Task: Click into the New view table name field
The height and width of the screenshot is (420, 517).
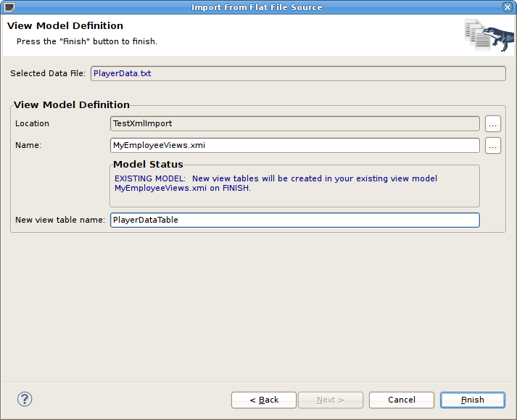Action: (x=294, y=220)
